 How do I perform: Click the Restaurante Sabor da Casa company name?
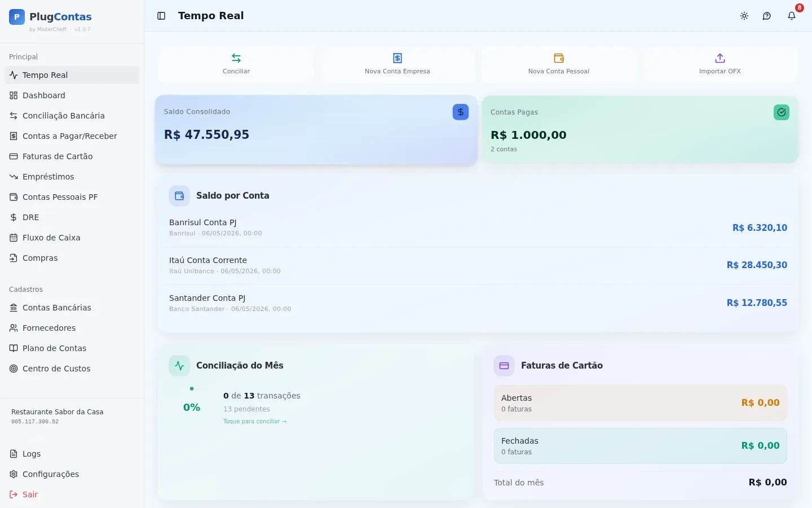tap(58, 412)
